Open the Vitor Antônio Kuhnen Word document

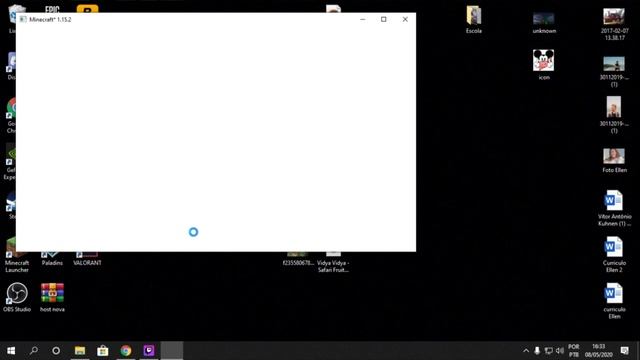614,208
